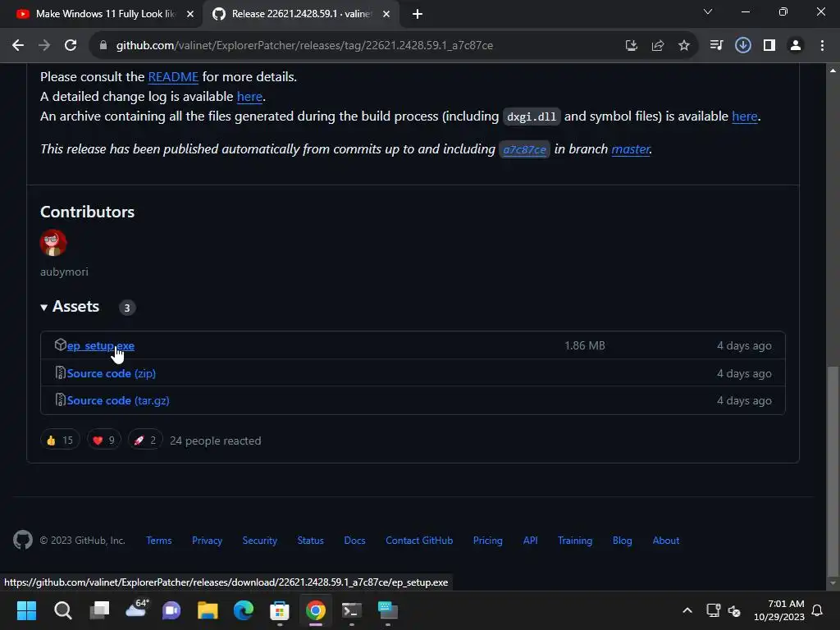Open the weather widget showing 64°
840x630 pixels.
[136, 609]
